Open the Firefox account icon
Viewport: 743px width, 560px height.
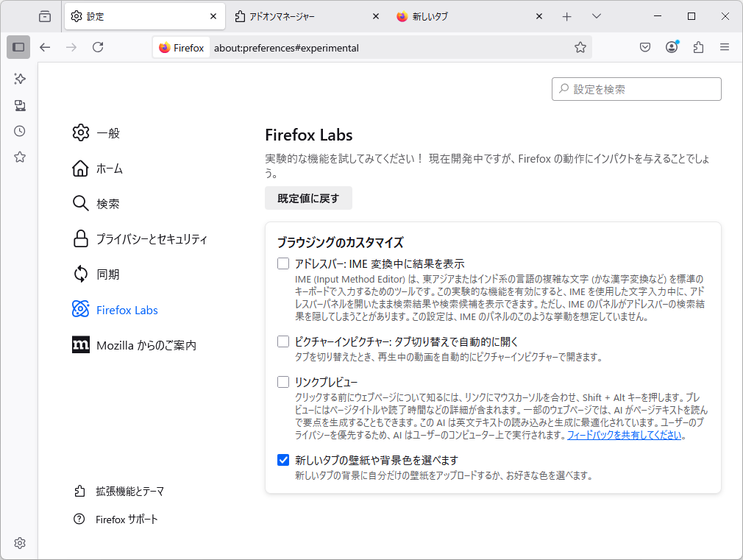pyautogui.click(x=672, y=47)
